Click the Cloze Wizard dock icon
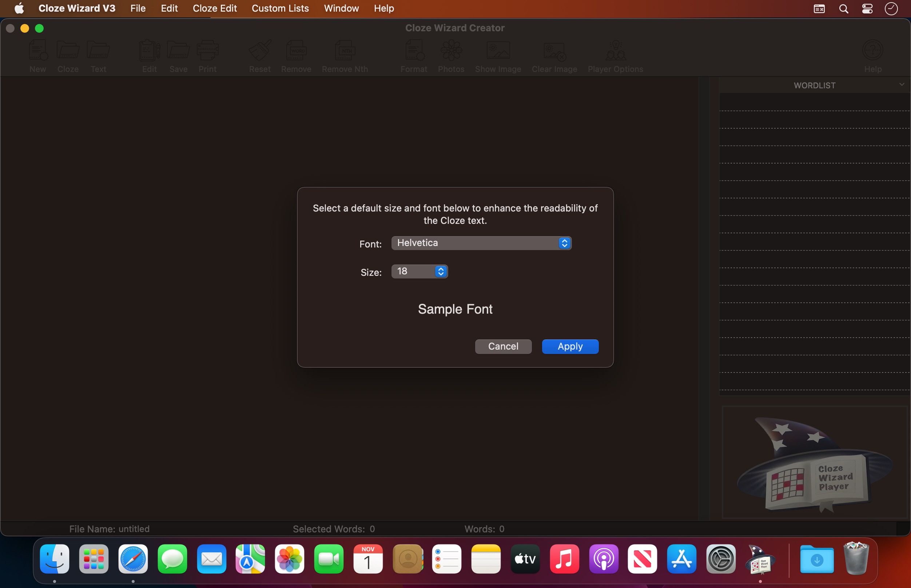 (760, 560)
